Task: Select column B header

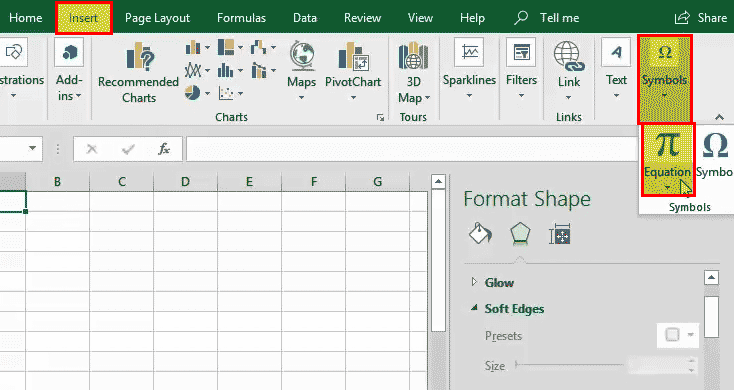Action: (58, 182)
